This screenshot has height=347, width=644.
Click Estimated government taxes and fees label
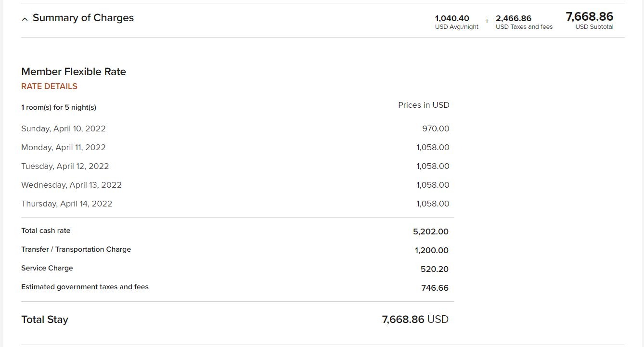(85, 287)
